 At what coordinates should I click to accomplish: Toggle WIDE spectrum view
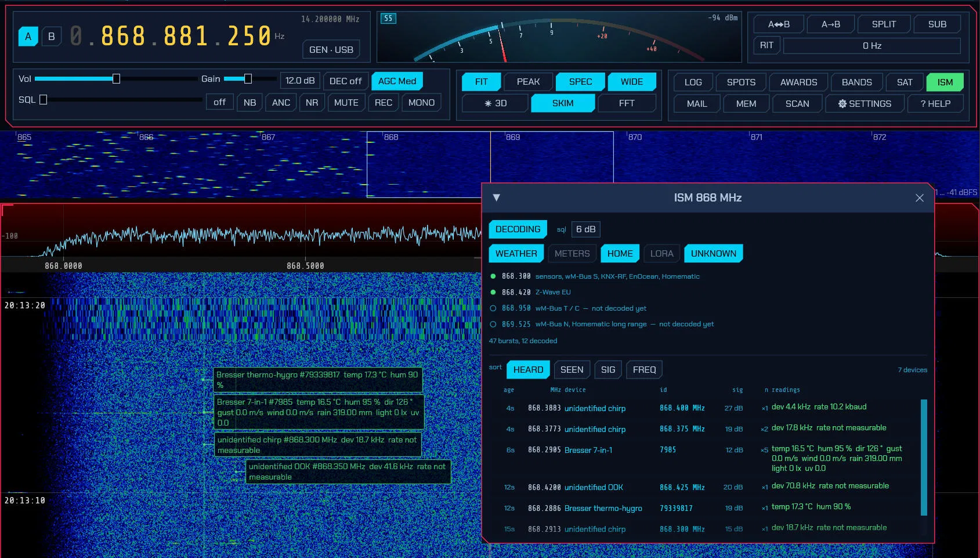coord(632,82)
